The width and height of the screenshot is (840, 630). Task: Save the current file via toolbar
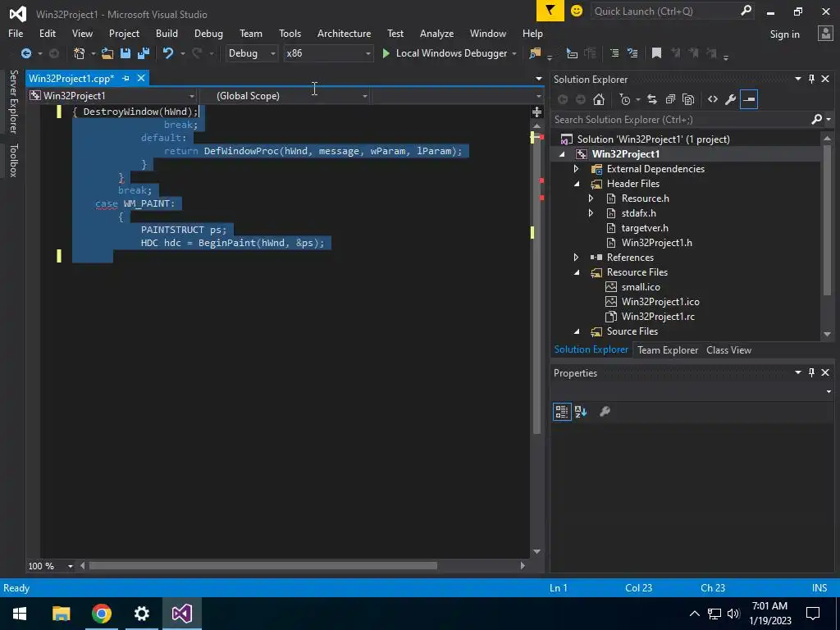pyautogui.click(x=126, y=53)
